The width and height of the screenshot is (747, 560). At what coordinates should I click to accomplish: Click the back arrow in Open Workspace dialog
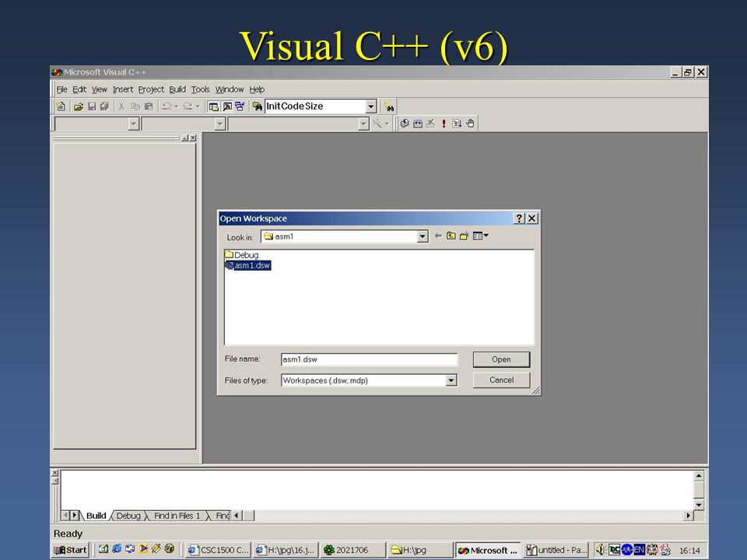coord(438,236)
